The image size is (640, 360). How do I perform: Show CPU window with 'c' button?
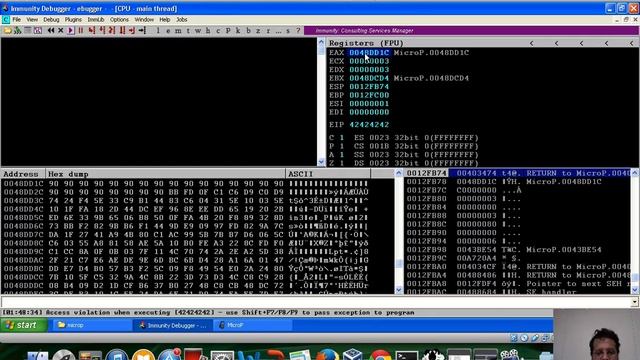(x=218, y=31)
